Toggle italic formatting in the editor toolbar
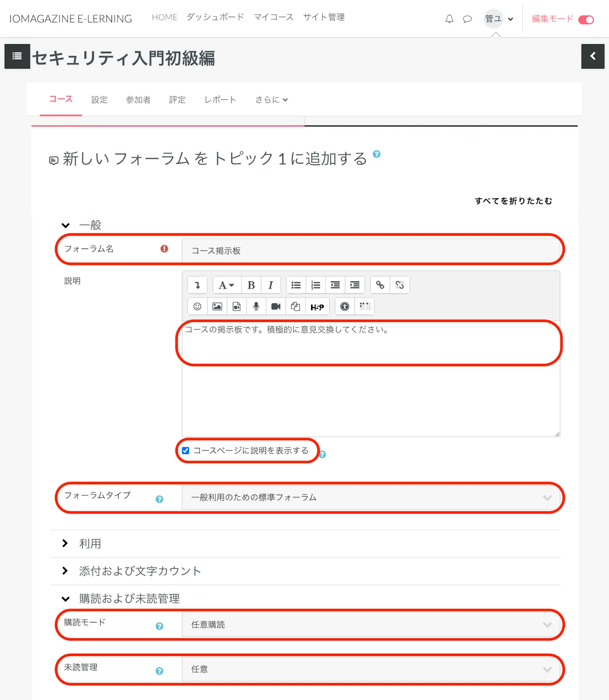Viewport: 609px width, 700px height. click(271, 285)
